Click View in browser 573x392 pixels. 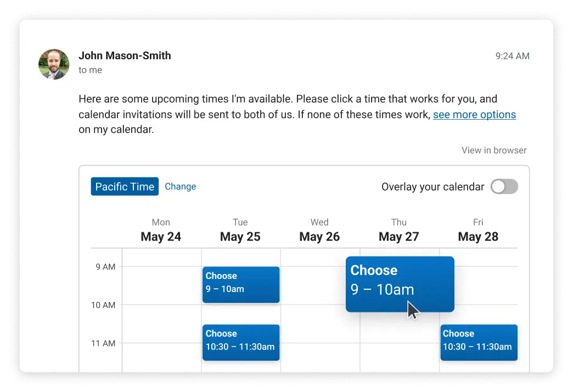494,150
